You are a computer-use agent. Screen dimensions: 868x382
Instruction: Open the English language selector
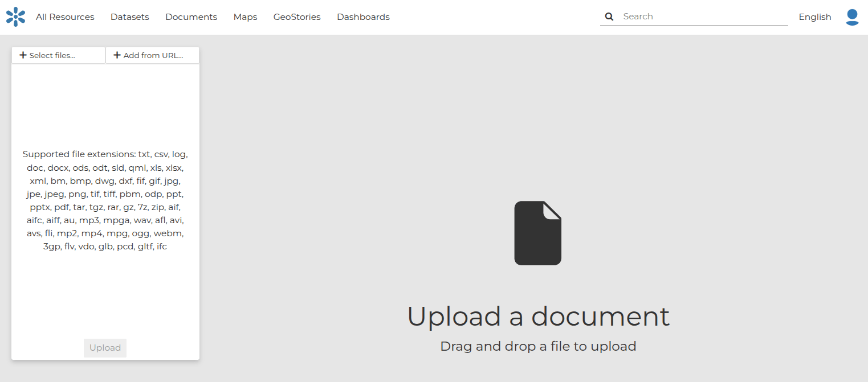pos(815,17)
